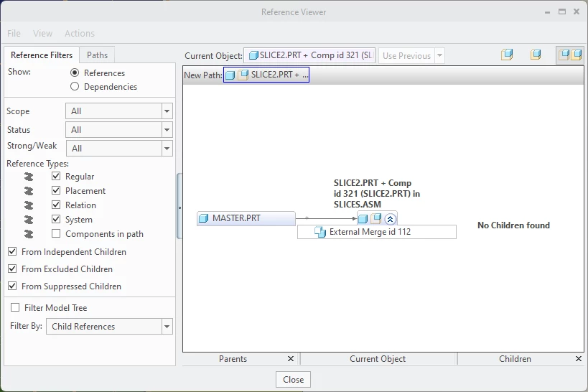Click the Current Object pane header
Image resolution: width=588 pixels, height=392 pixels.
pyautogui.click(x=378, y=359)
